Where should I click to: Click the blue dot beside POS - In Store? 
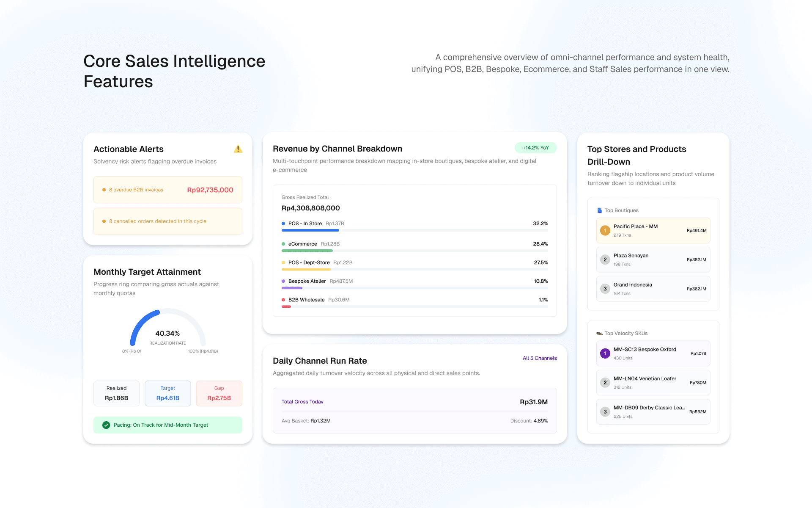pos(283,224)
